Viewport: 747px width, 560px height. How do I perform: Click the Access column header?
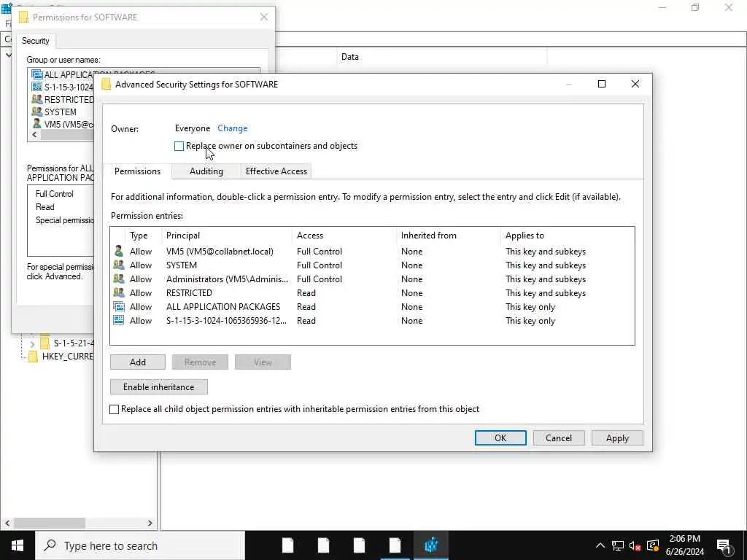point(345,236)
